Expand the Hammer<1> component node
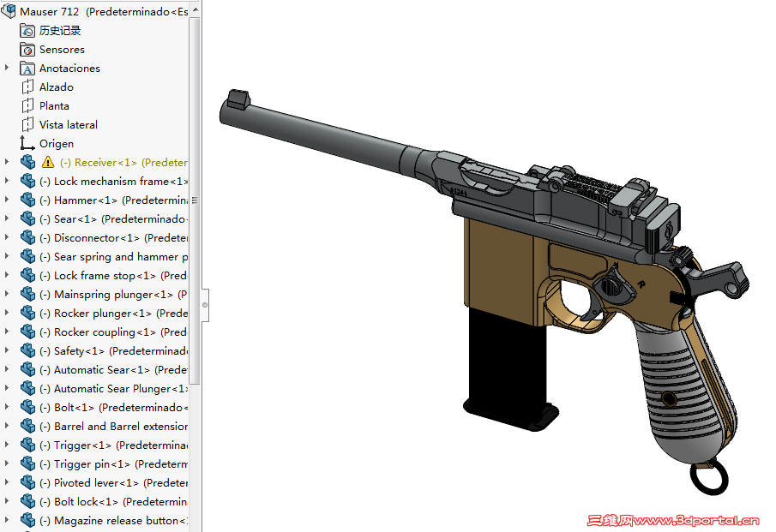The width and height of the screenshot is (776, 532). tap(7, 200)
